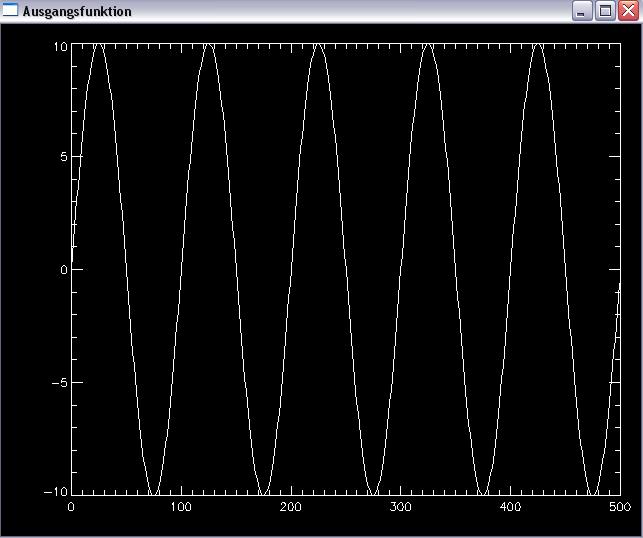
Task: Click the x-axis label 200
Action: pos(290,507)
